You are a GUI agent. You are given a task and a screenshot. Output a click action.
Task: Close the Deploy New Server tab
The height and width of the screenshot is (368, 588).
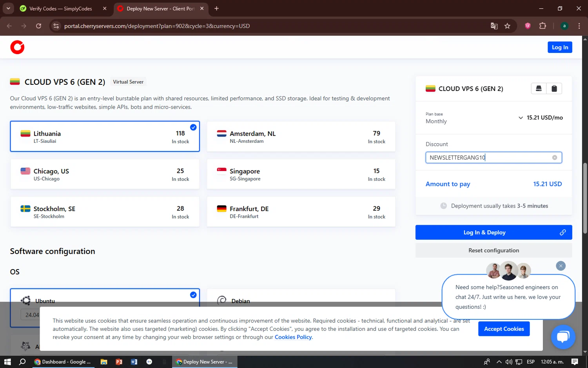202,8
